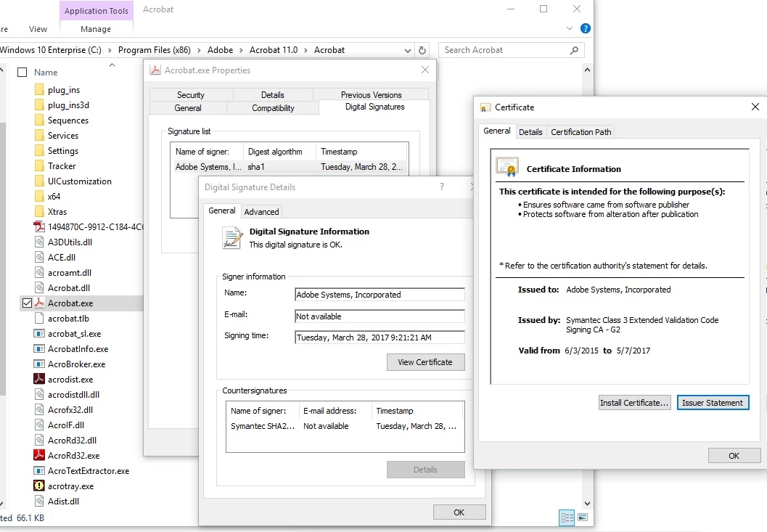Click the Sequences folder icon
The image size is (767, 532).
(x=39, y=120)
